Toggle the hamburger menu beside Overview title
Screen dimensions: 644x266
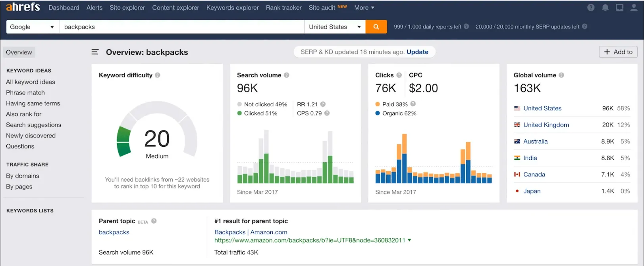pos(95,52)
